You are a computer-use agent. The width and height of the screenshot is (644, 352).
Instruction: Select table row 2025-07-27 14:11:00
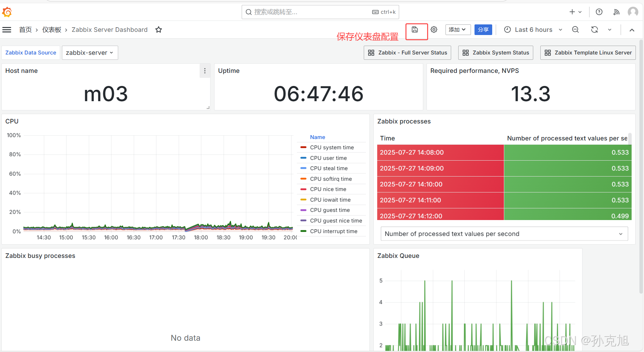pyautogui.click(x=504, y=200)
